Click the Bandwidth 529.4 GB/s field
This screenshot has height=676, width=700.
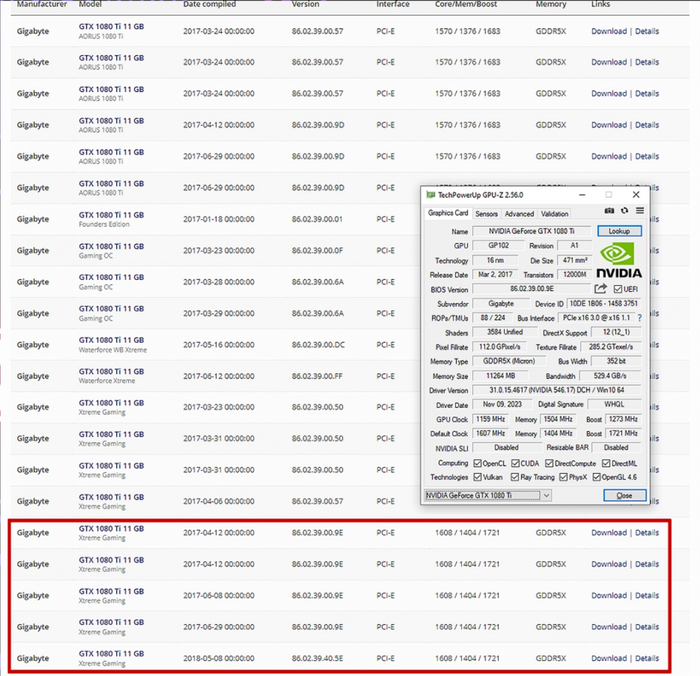[x=610, y=376]
